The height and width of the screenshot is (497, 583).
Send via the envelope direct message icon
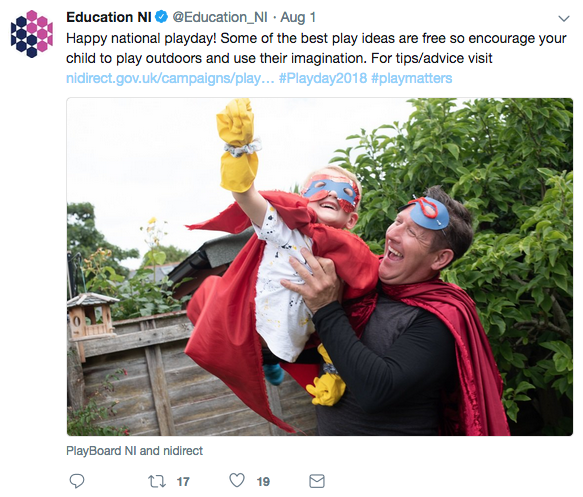click(317, 481)
